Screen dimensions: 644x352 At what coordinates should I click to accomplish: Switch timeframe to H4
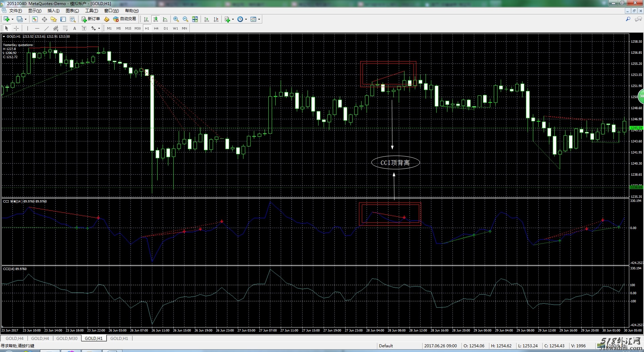pyautogui.click(x=156, y=29)
